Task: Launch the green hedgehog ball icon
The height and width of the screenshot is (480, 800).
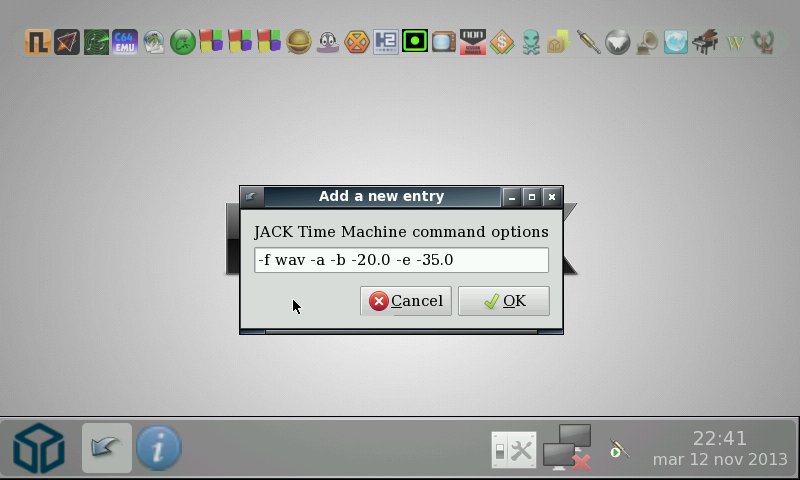Action: point(183,42)
